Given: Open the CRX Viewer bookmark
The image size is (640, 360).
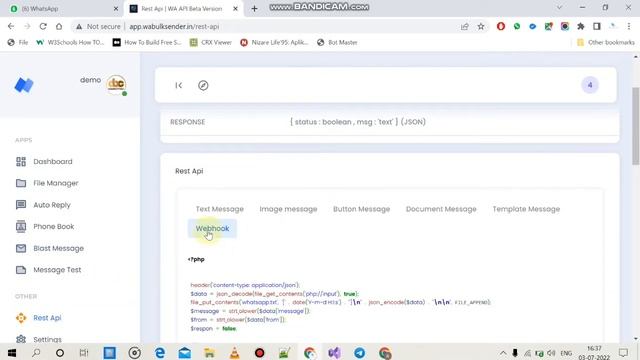Looking at the screenshot, I should click(x=211, y=42).
